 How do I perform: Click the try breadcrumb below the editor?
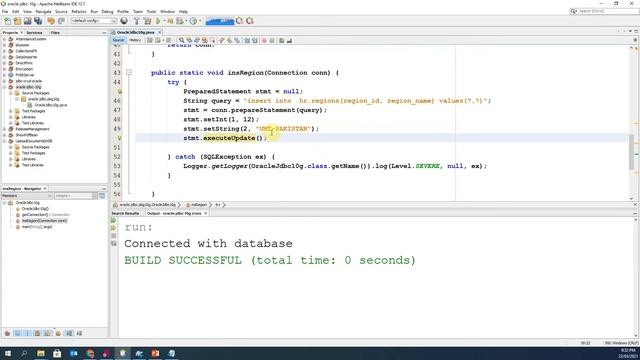click(x=218, y=205)
